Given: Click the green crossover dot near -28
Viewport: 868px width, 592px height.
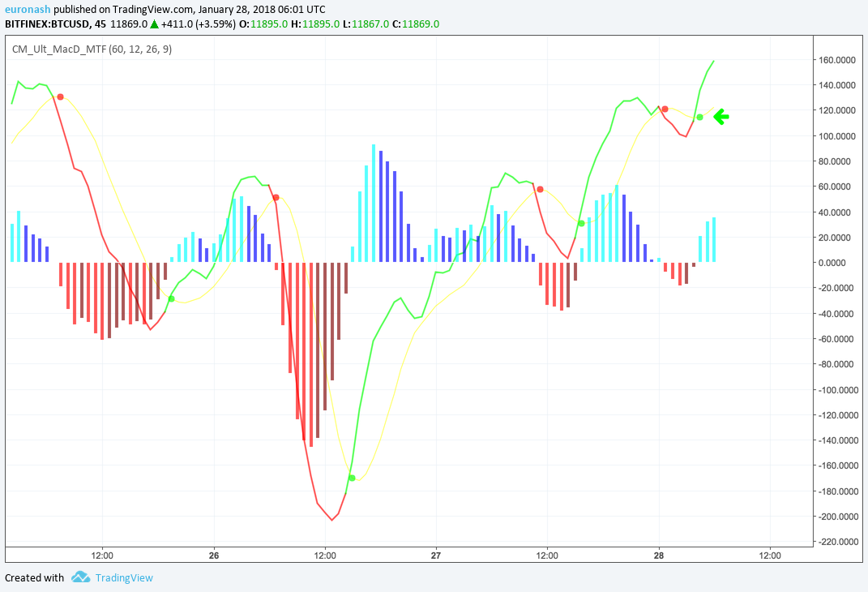Looking at the screenshot, I should [171, 298].
